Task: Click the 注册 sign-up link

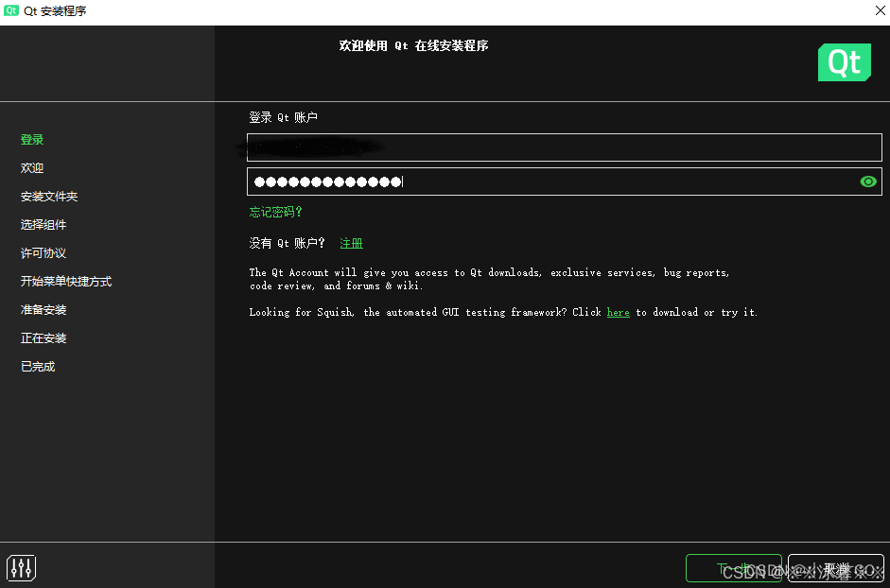Action: click(x=351, y=244)
